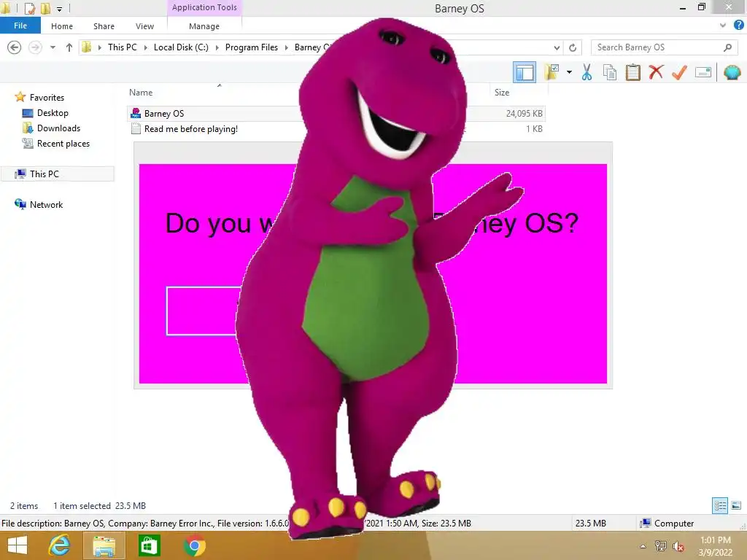Go back with the Back arrow
Screen dimensions: 747x560
(x=15, y=47)
